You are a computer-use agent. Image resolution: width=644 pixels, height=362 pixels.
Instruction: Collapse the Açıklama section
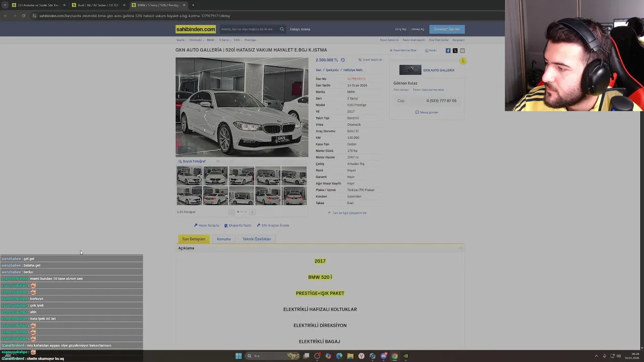pyautogui.click(x=460, y=248)
